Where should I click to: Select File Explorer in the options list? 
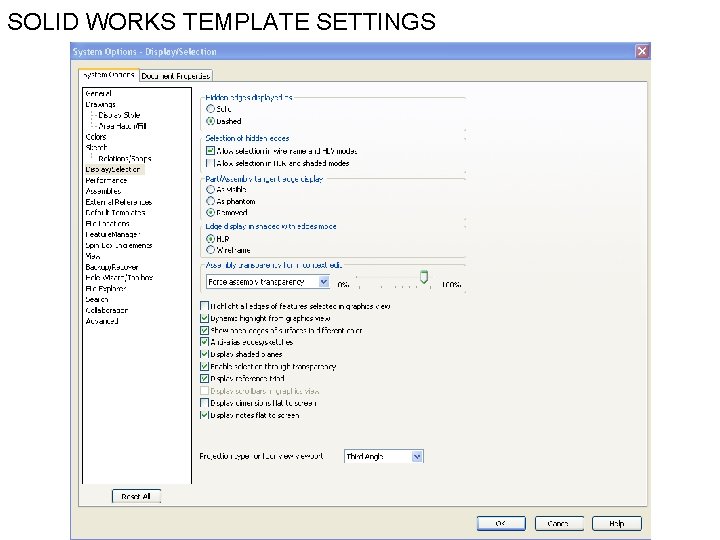106,288
